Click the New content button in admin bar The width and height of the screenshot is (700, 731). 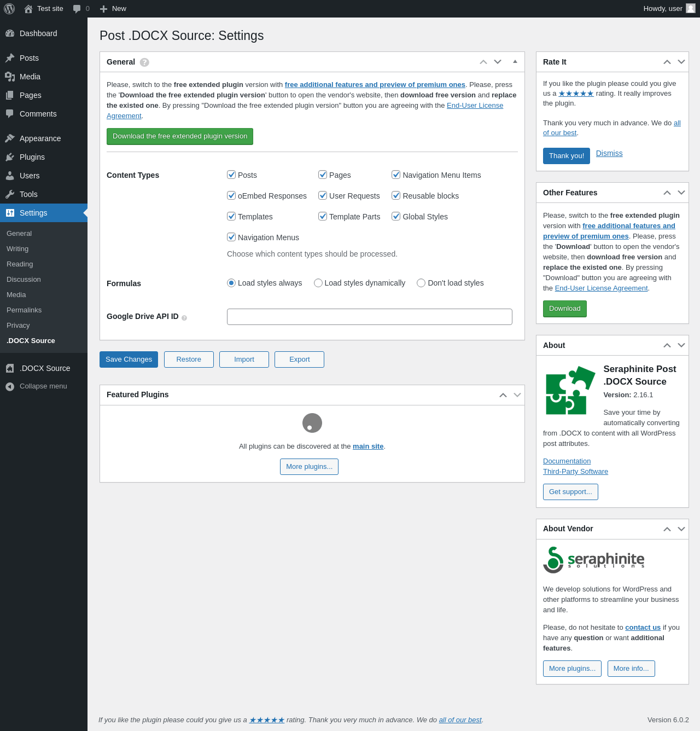(113, 9)
